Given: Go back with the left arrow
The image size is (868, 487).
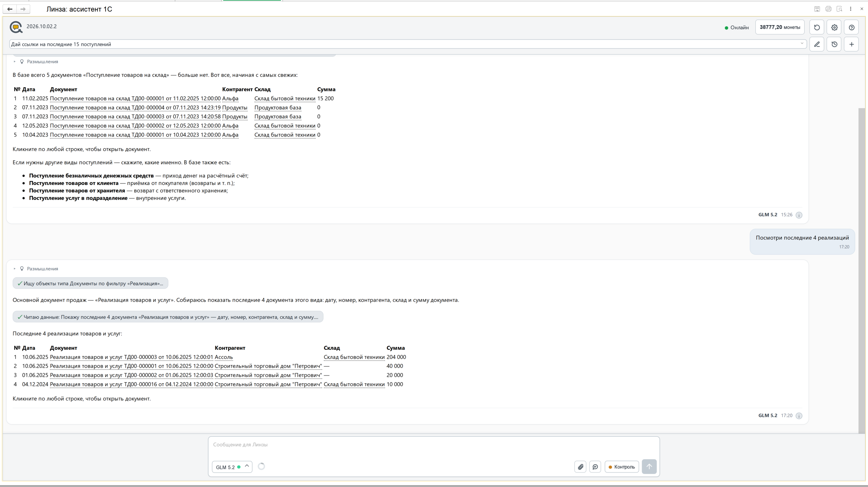Looking at the screenshot, I should pyautogui.click(x=10, y=9).
